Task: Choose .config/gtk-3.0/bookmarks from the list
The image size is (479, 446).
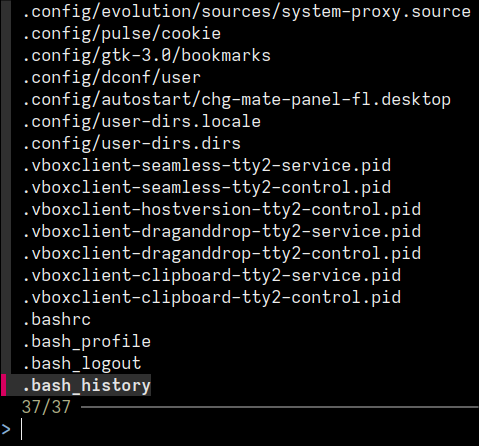Action: (x=146, y=56)
